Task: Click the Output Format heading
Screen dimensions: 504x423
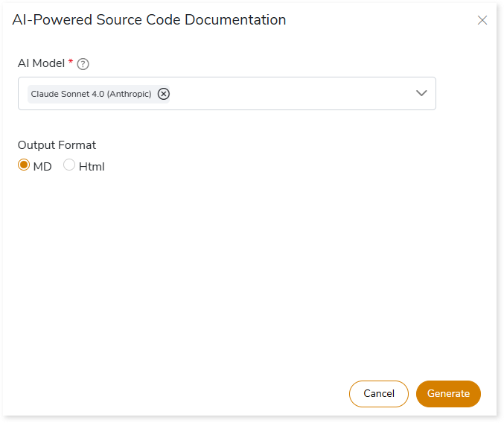Action: pos(57,145)
